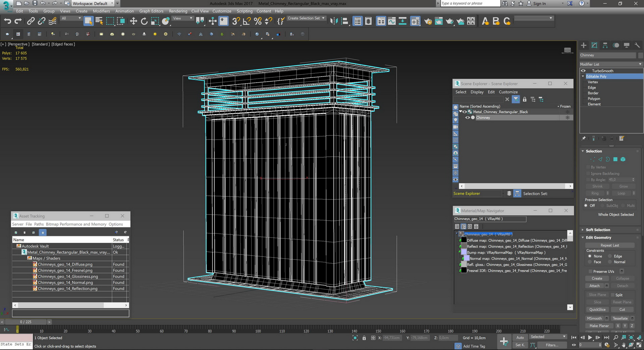644x350 pixels.
Task: Open the Hierarchy tab in command panel
Action: [605, 45]
